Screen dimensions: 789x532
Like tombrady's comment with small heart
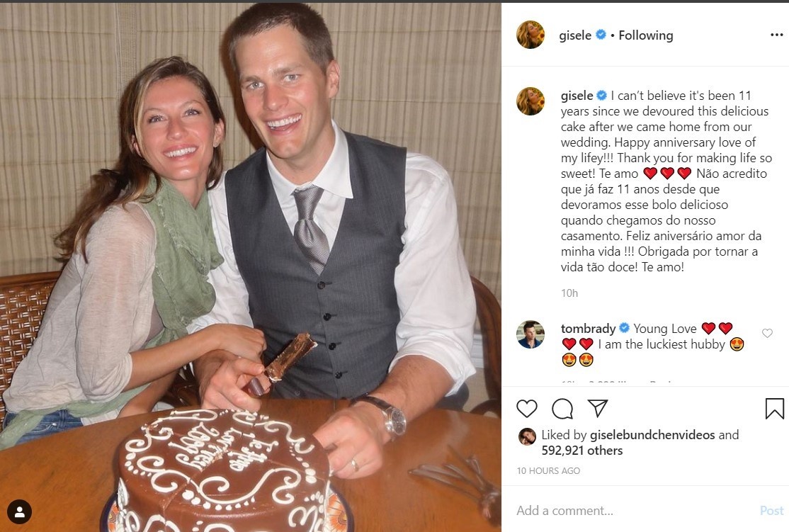point(767,333)
